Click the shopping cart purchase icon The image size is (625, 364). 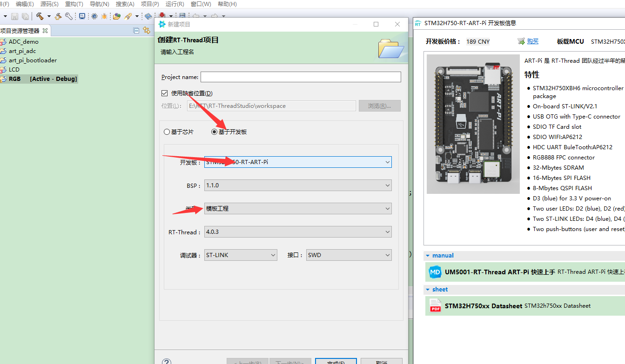tap(521, 41)
